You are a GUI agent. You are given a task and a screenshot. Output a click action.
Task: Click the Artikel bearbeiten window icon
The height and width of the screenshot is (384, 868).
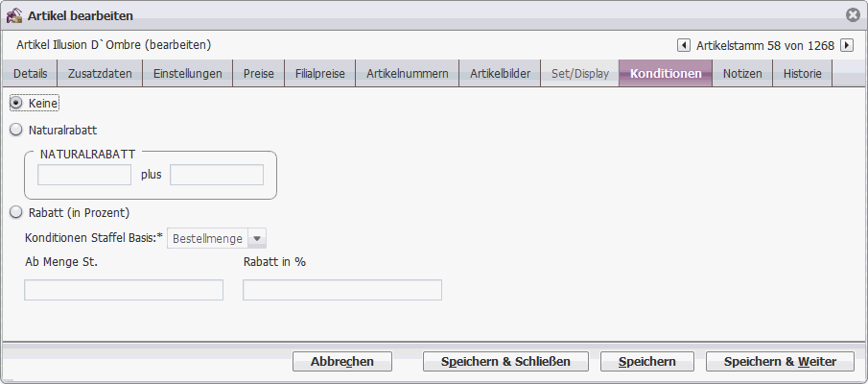coord(14,15)
